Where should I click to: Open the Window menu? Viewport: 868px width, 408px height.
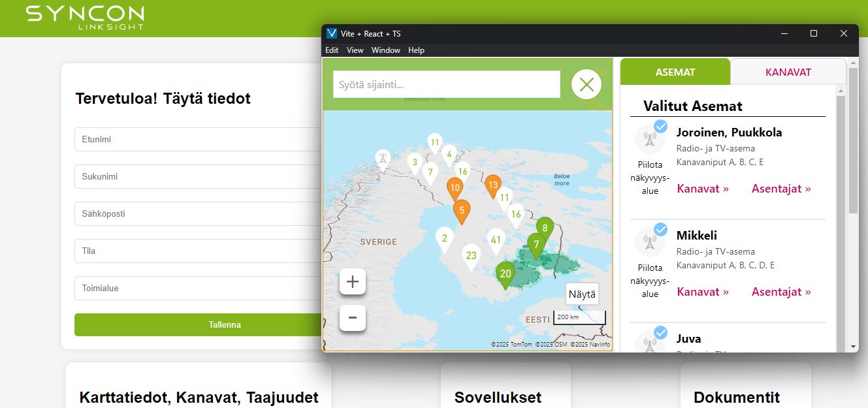[385, 50]
